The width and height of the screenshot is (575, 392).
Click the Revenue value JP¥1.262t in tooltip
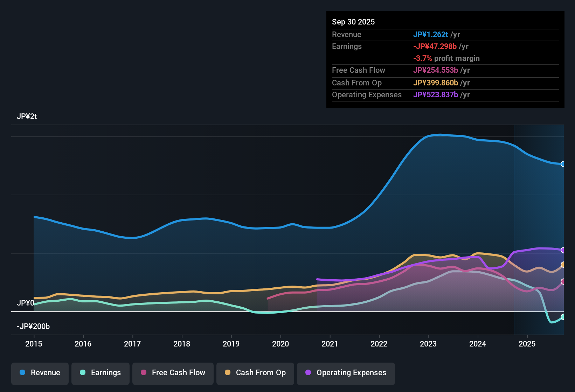tap(430, 35)
